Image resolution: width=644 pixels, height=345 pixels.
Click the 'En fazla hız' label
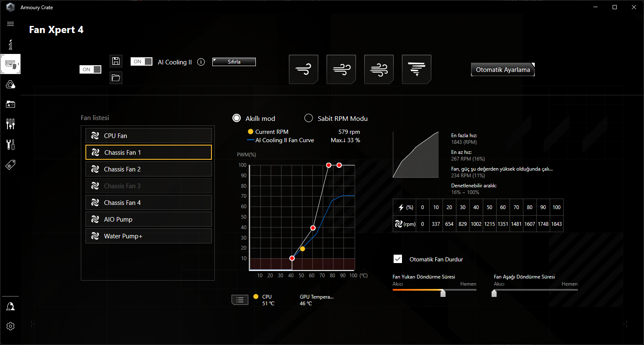(464, 135)
